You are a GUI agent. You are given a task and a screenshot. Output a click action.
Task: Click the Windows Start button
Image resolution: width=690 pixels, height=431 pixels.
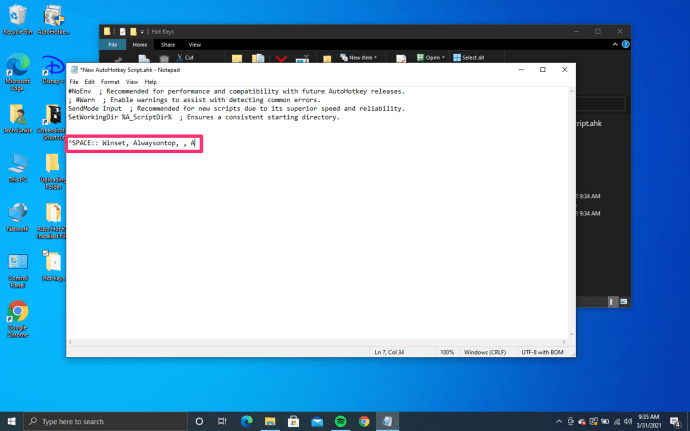11,421
